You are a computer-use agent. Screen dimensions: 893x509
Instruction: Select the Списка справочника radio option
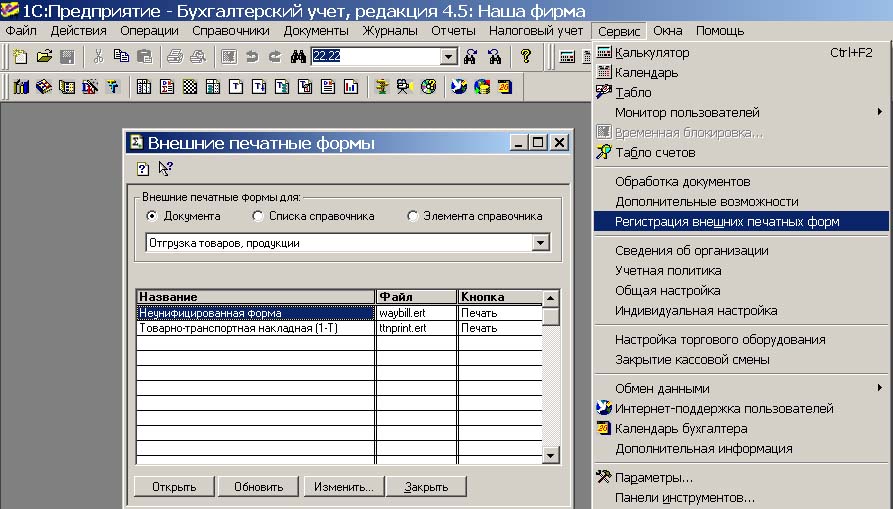click(258, 216)
